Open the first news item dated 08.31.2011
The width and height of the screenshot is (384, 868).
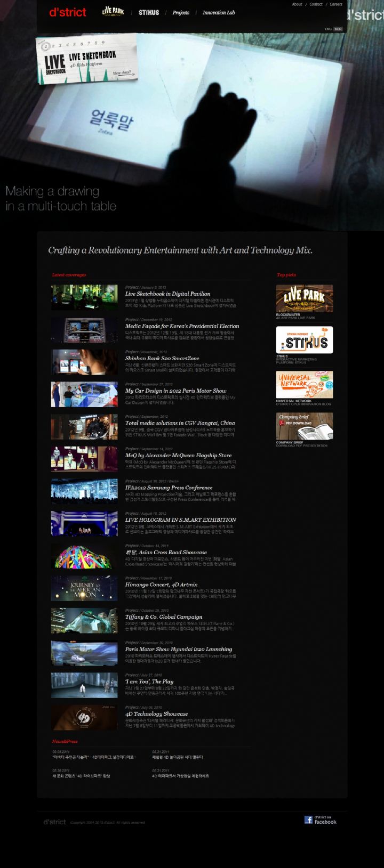point(178,757)
